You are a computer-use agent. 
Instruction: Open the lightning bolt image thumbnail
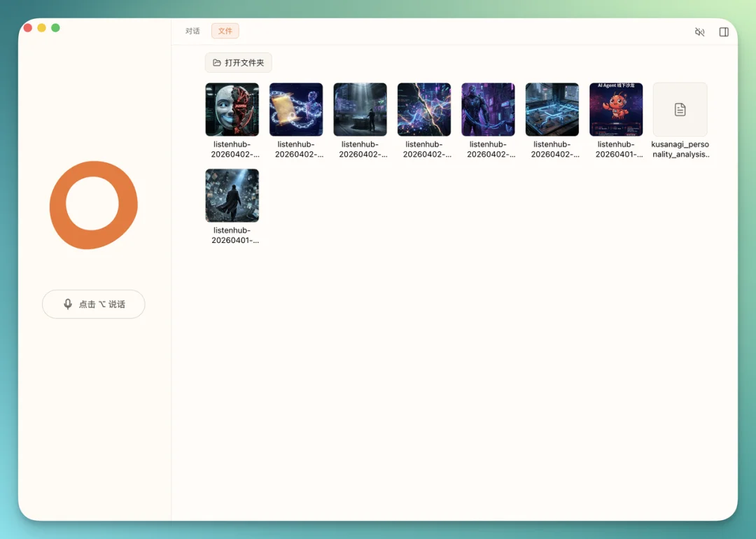coord(424,109)
